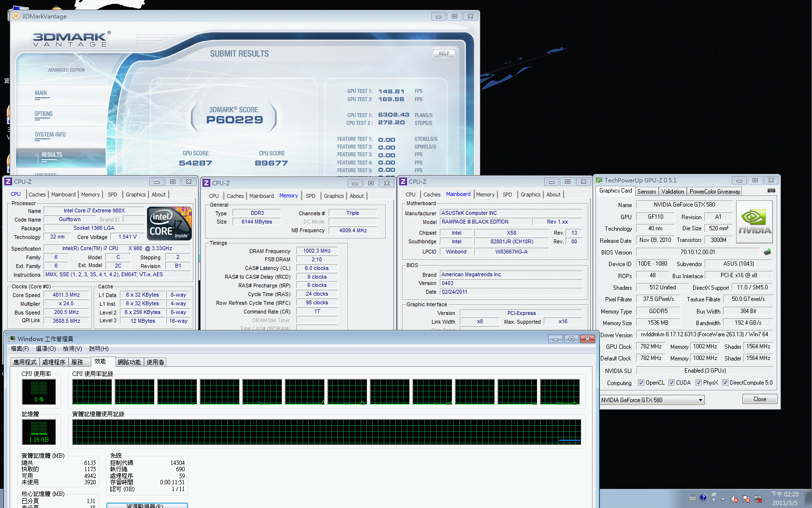The height and width of the screenshot is (508, 812).
Task: Open 選項(O) menu in Task Manager
Action: (x=46, y=348)
